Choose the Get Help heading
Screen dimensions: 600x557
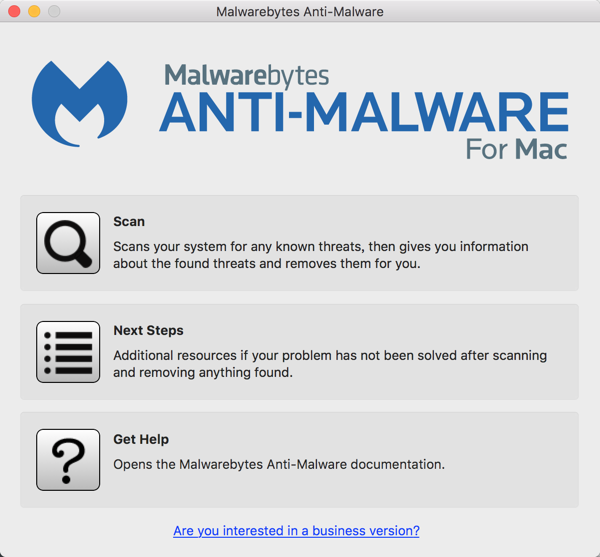click(141, 439)
